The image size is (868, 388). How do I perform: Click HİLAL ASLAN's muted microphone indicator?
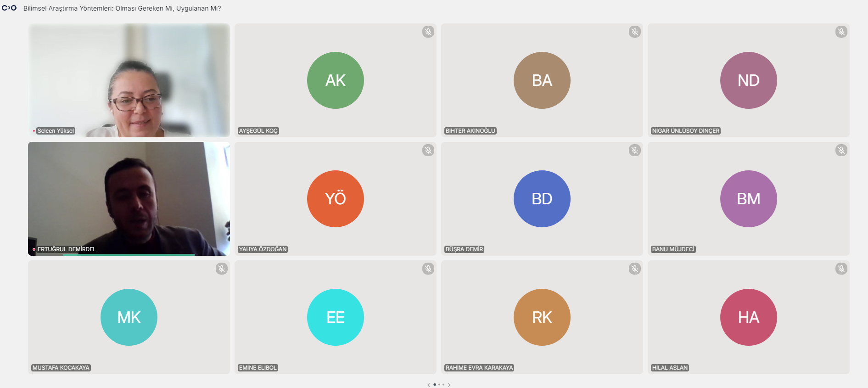841,269
